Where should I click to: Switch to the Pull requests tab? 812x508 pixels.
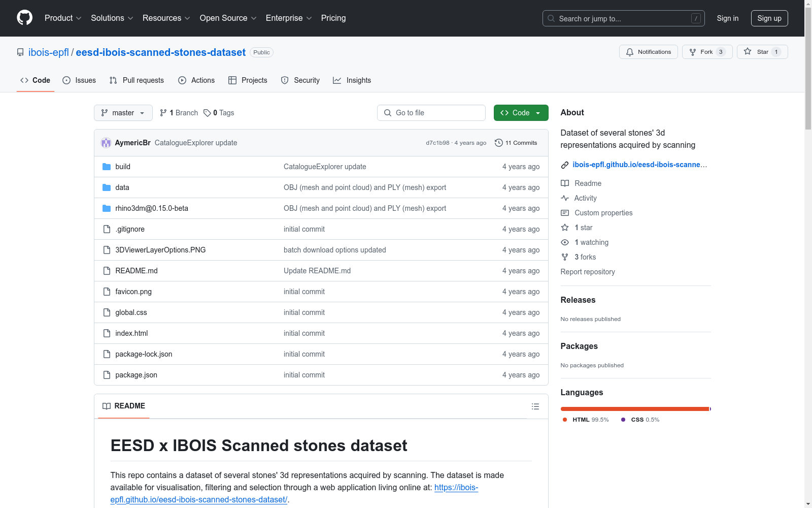[x=137, y=80]
